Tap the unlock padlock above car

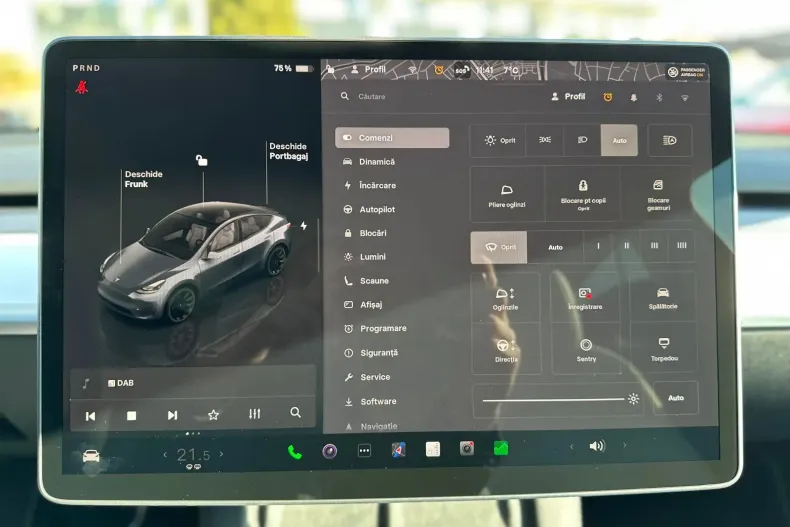pyautogui.click(x=202, y=160)
